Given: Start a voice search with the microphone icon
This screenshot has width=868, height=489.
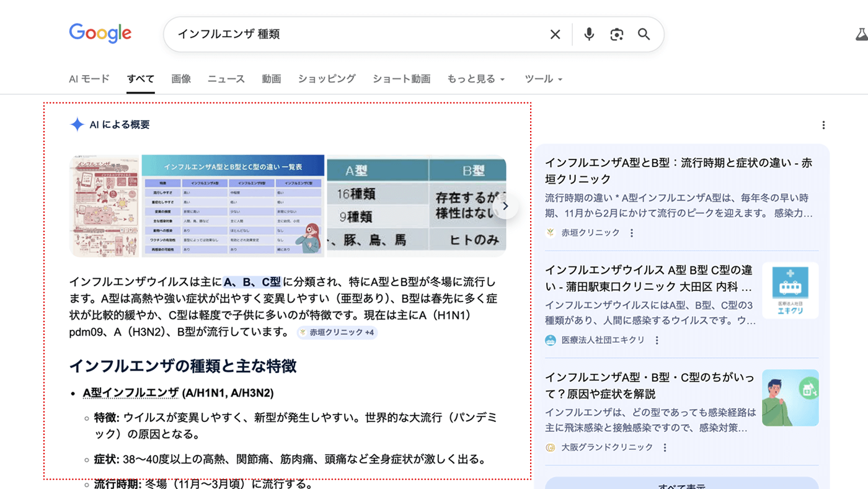Looking at the screenshot, I should tap(588, 34).
